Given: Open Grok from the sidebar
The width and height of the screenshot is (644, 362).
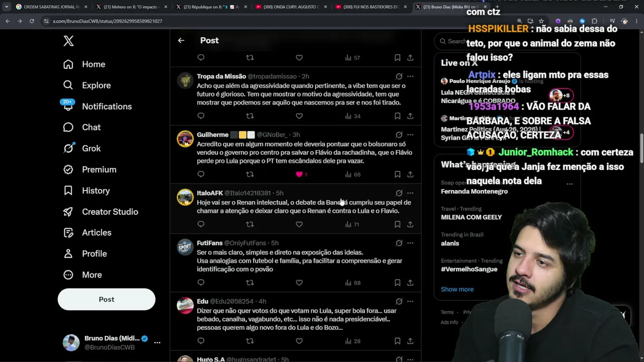Looking at the screenshot, I should pyautogui.click(x=82, y=148).
